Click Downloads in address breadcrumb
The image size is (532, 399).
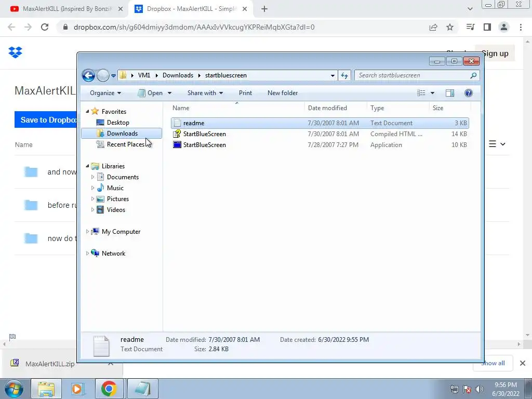click(x=178, y=75)
